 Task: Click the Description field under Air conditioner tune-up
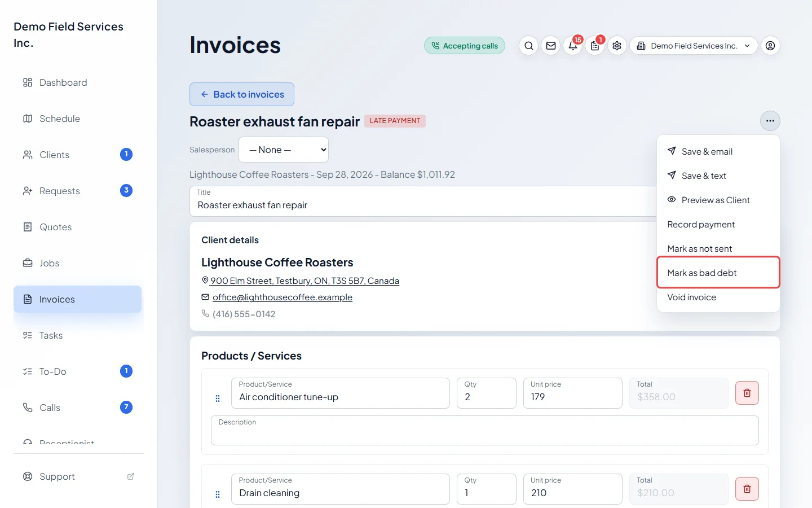point(485,431)
